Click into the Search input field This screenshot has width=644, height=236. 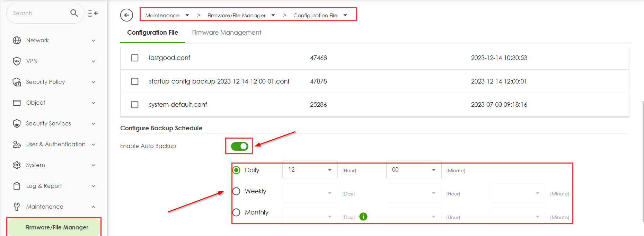[x=38, y=13]
